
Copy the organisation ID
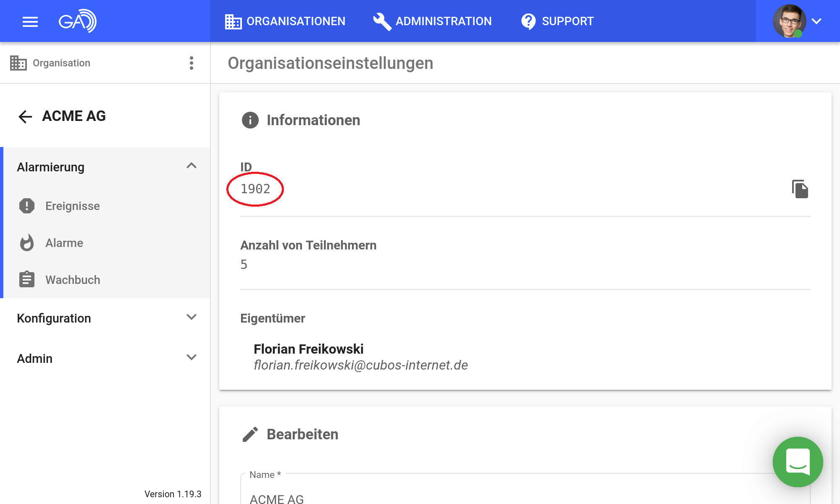[x=800, y=189]
